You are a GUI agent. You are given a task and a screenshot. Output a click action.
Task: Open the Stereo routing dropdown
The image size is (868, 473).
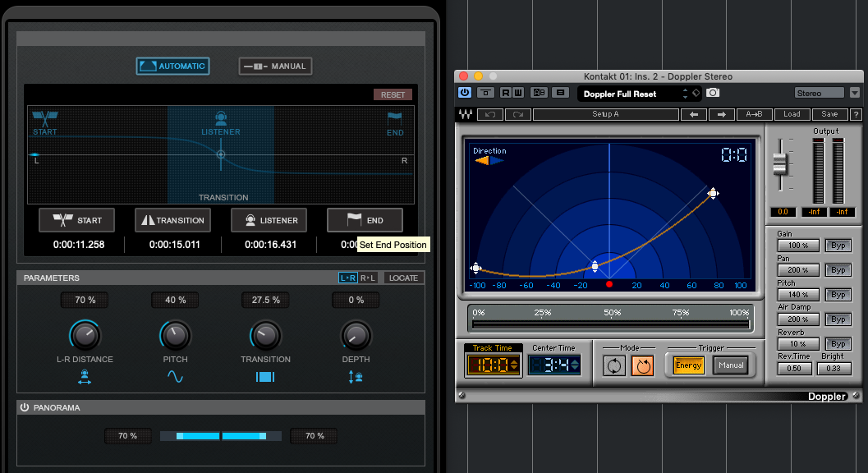coord(820,93)
